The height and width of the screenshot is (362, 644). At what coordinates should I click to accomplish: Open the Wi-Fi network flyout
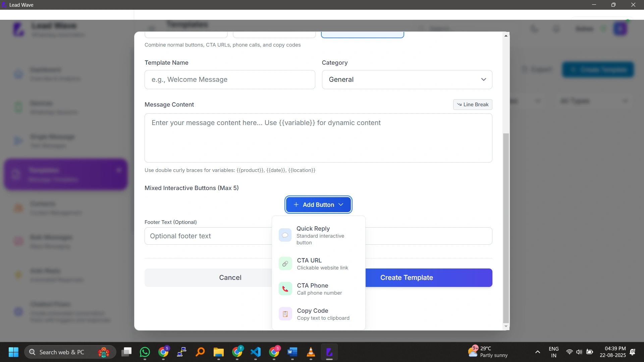[x=569, y=352]
